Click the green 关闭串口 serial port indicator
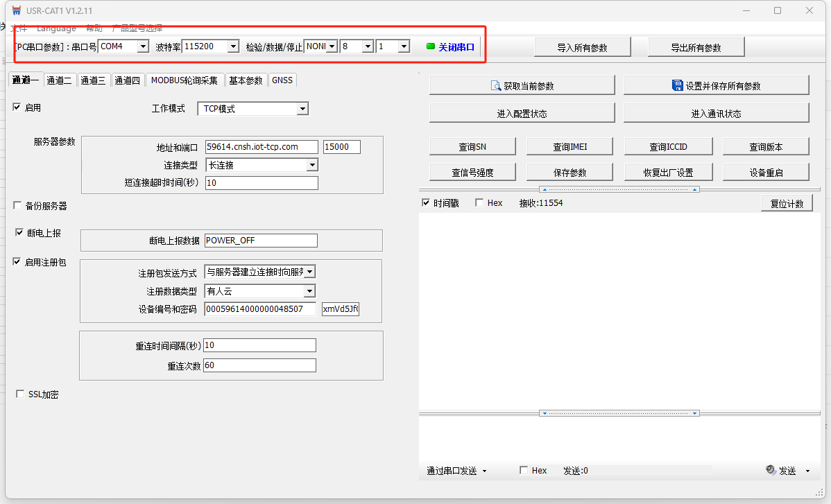Viewport: 831px width, 504px height. [x=430, y=46]
